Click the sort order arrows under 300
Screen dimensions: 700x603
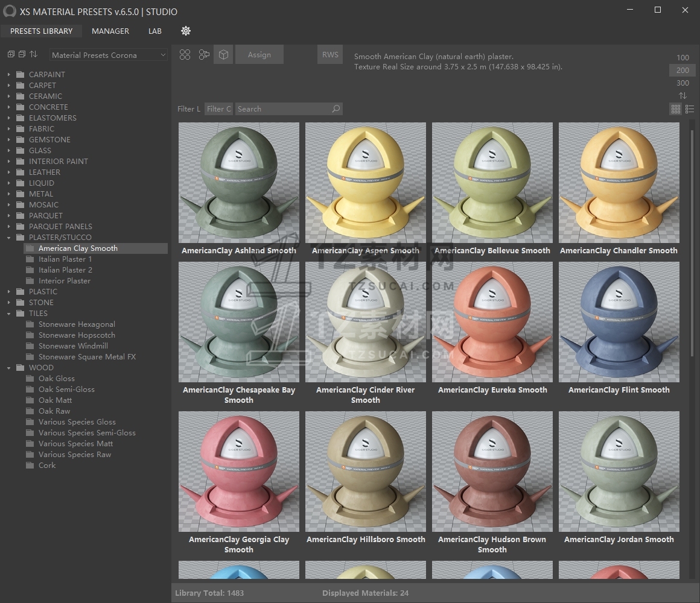coord(682,95)
